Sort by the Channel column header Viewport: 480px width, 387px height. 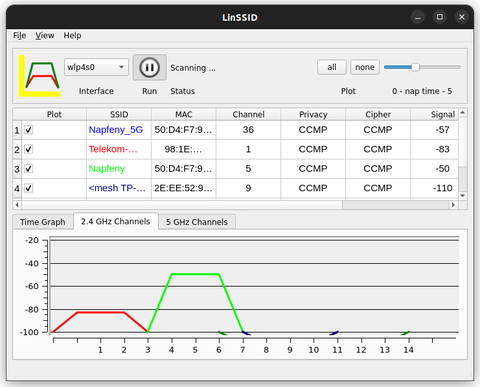click(x=248, y=114)
